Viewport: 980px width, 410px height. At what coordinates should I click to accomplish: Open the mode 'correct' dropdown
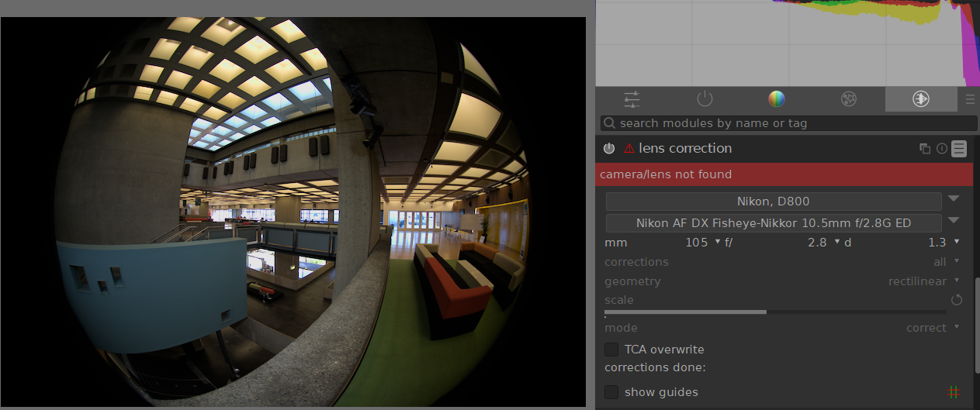[783, 328]
